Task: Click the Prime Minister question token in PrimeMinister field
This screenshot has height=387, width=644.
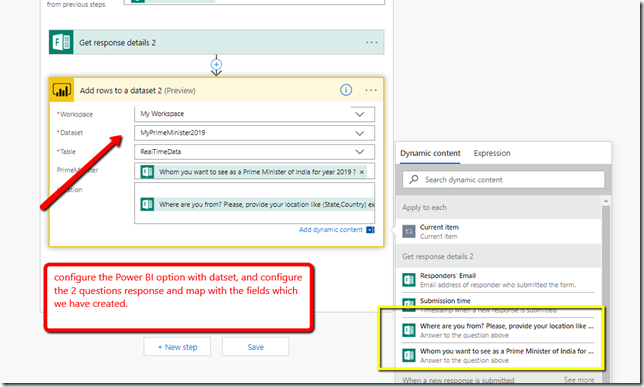Action: click(253, 172)
